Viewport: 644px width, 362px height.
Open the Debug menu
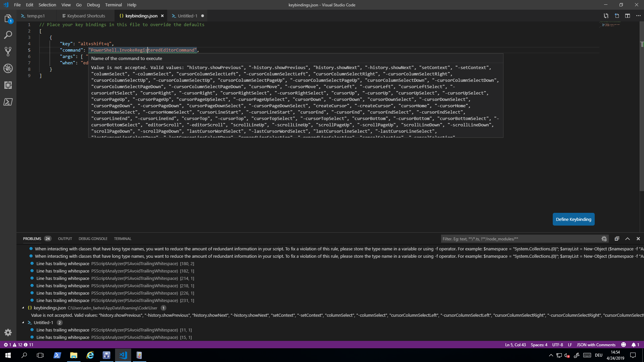(x=93, y=5)
